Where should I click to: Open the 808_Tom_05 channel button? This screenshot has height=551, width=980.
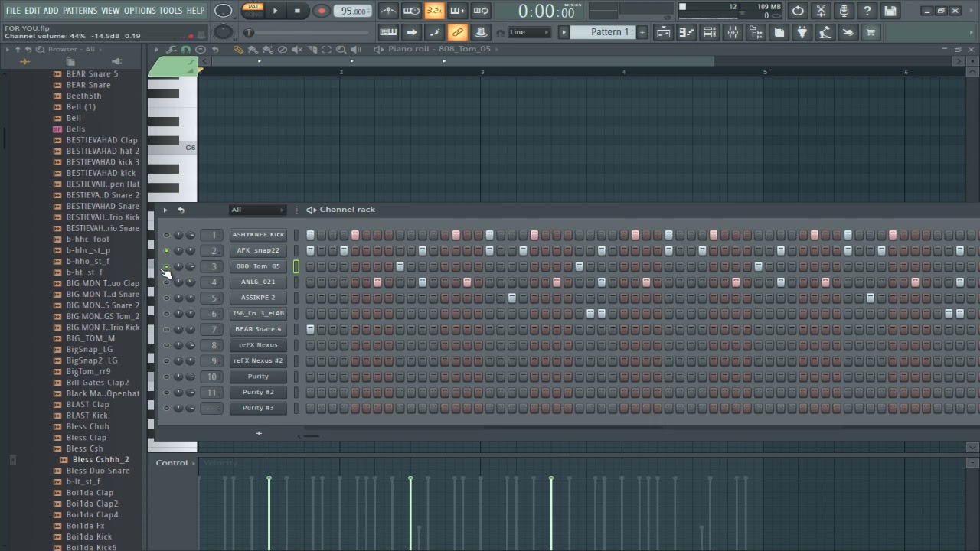258,266
